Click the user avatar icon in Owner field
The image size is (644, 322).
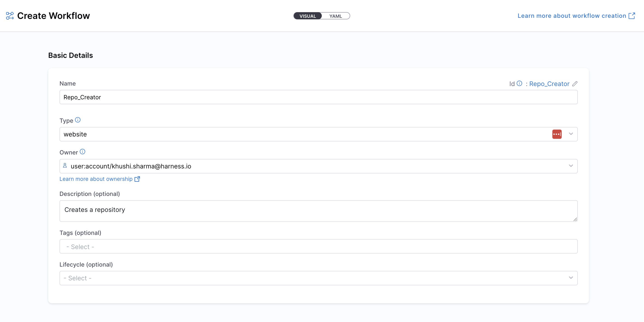pyautogui.click(x=65, y=166)
